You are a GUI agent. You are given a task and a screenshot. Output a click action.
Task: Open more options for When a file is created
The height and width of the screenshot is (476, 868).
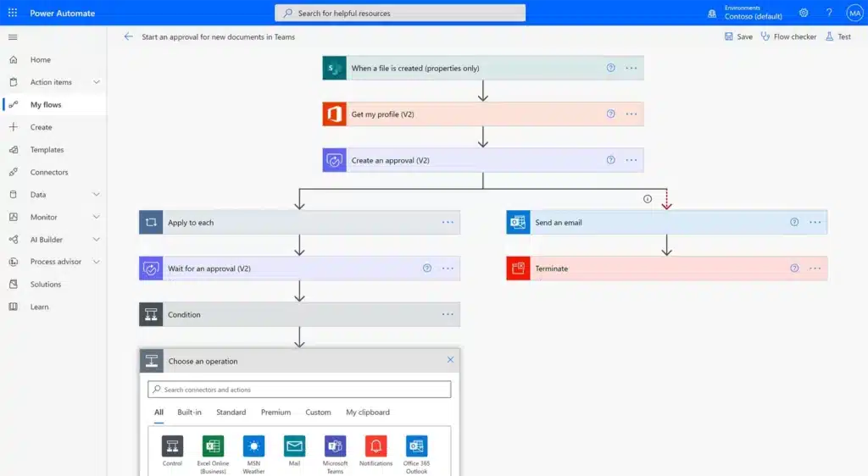coord(631,68)
